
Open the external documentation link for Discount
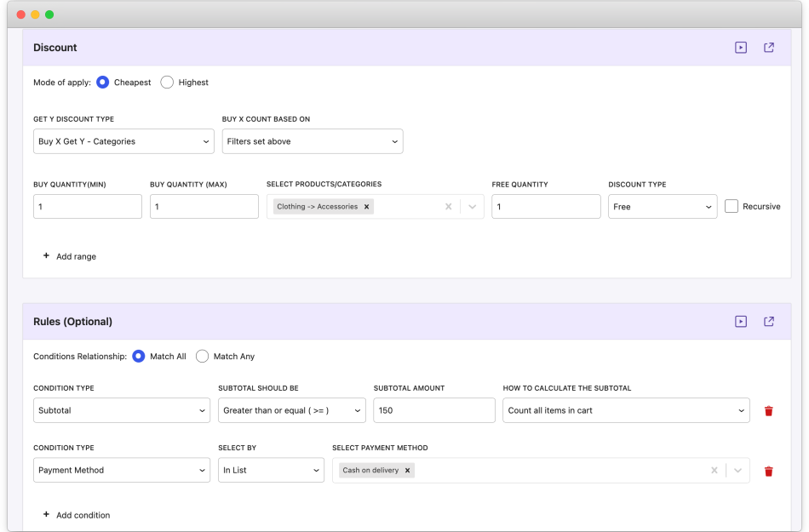pos(769,48)
